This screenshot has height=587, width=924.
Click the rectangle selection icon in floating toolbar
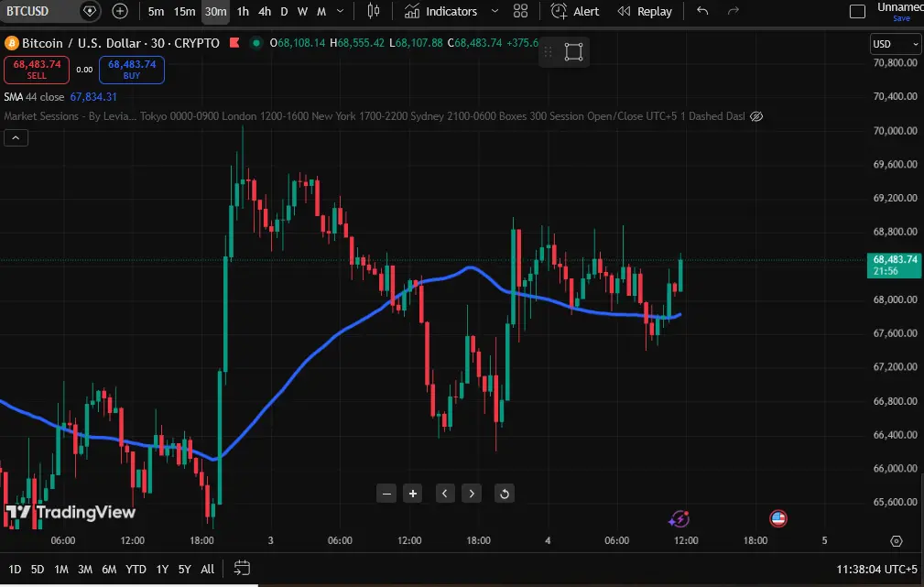[573, 52]
